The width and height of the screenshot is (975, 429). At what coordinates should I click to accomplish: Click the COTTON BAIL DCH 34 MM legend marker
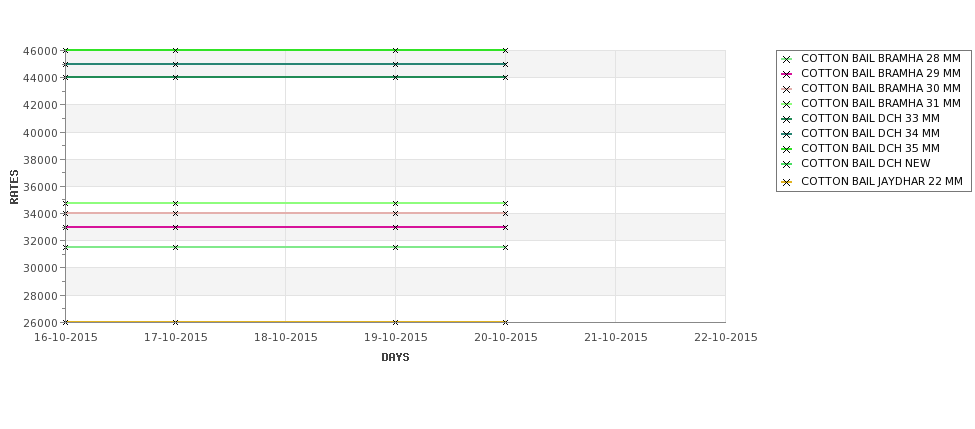point(787,134)
